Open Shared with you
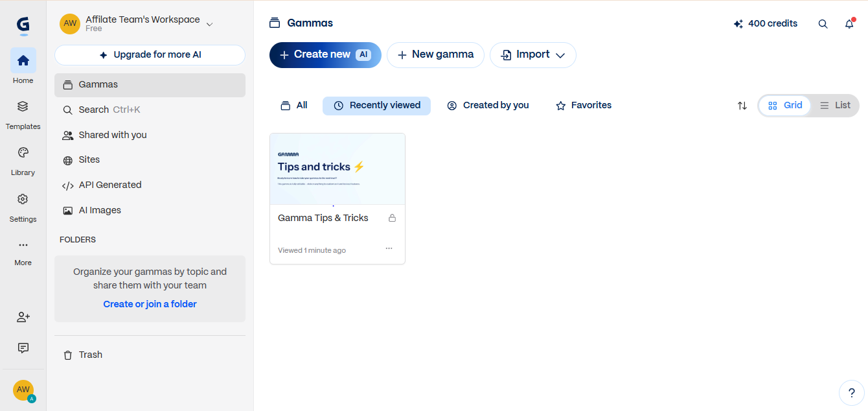This screenshot has width=868, height=411. 150,135
